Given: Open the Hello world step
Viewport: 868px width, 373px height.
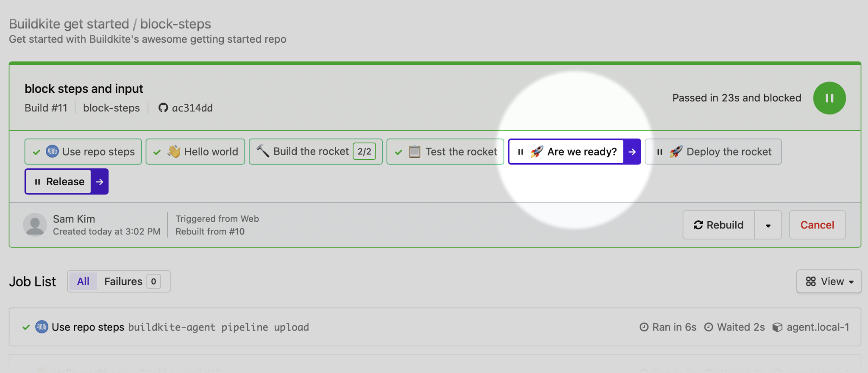Looking at the screenshot, I should click(x=195, y=152).
